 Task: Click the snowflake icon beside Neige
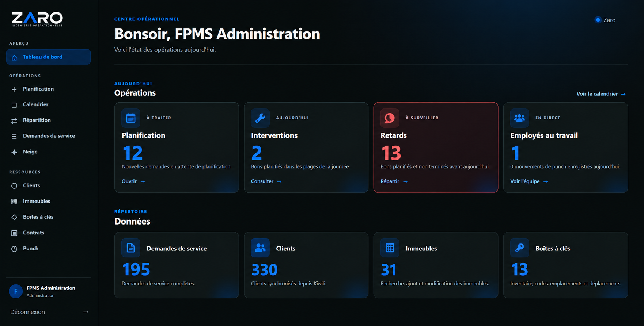point(14,152)
